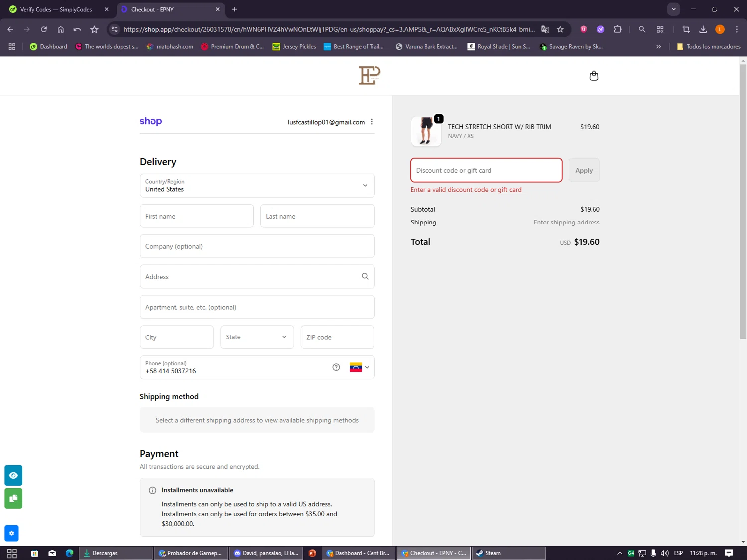Click the red shield extension icon
Viewport: 747px width, 560px height.
(x=584, y=29)
